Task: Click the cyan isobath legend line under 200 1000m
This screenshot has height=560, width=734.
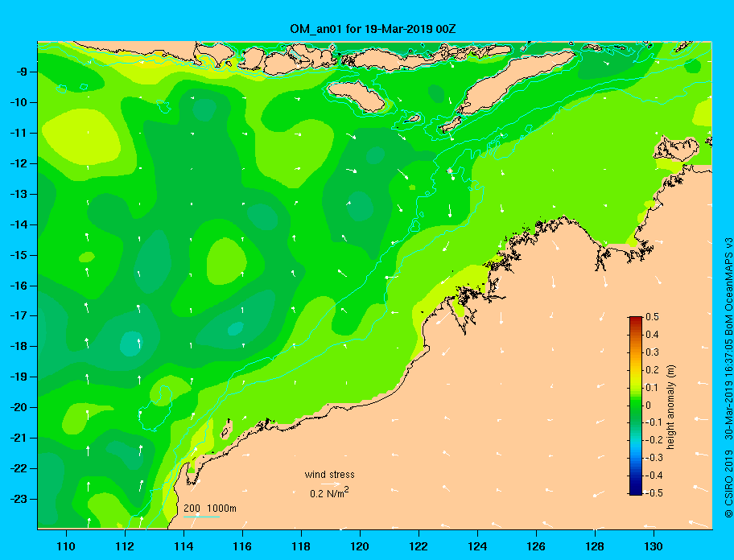Action: 201,517
